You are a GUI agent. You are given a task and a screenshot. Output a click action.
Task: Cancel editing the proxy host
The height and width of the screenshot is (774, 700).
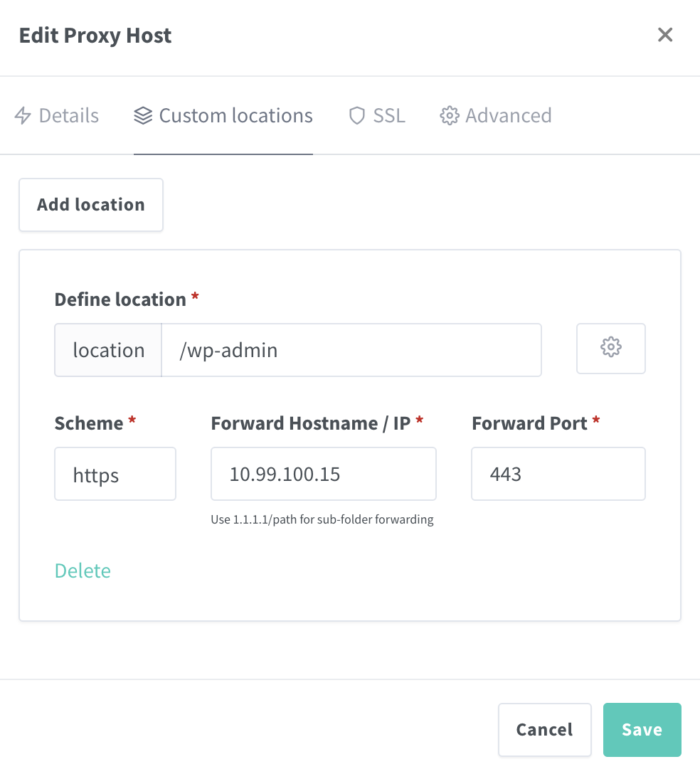click(x=544, y=729)
